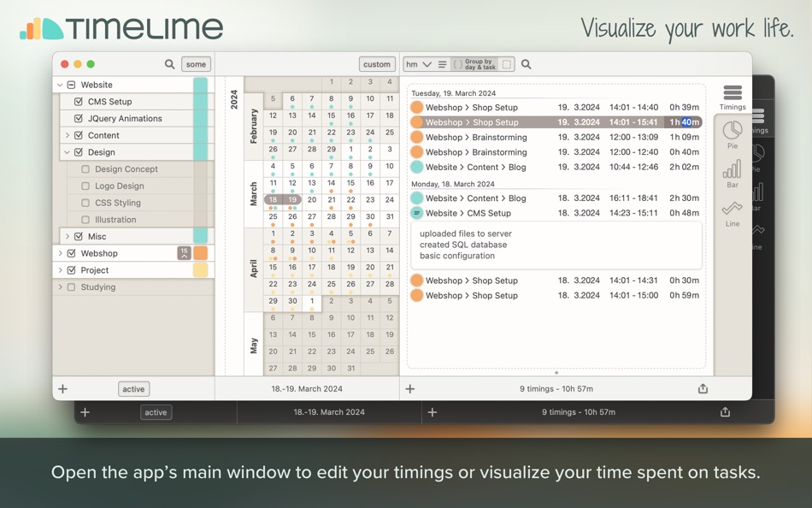Uncheck the CMS Setup checkbox

pyautogui.click(x=79, y=102)
